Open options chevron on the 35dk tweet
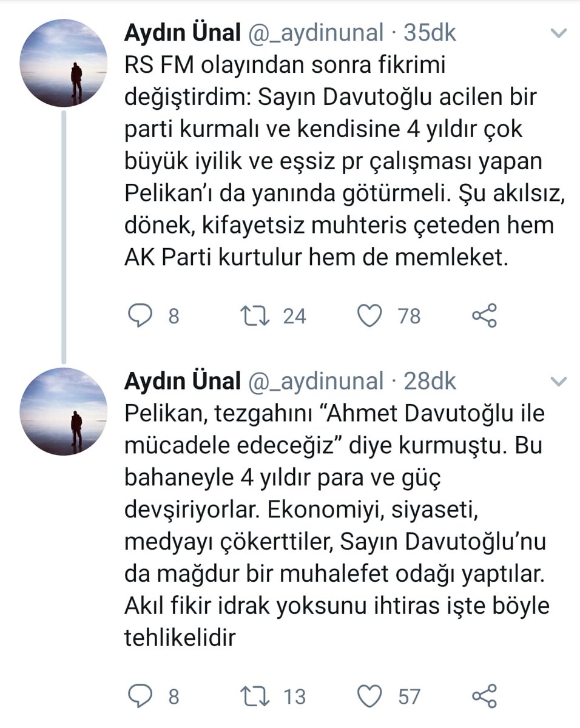This screenshot has height=728, width=580. [557, 34]
